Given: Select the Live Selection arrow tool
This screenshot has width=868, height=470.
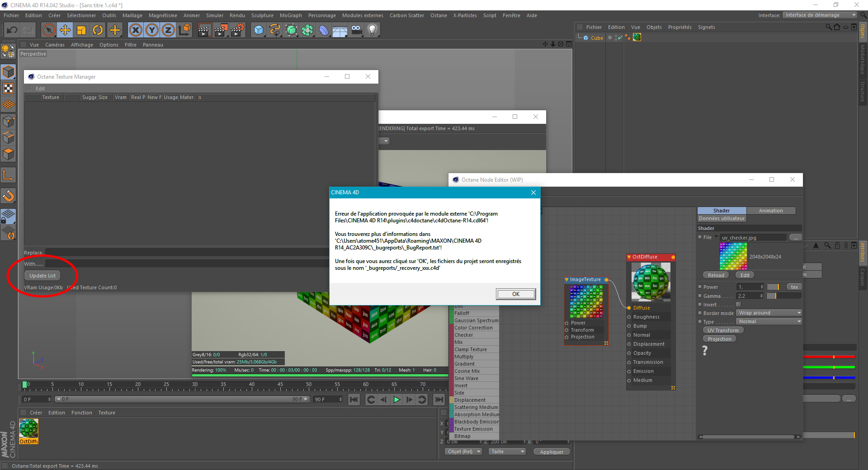Looking at the screenshot, I should tap(49, 30).
